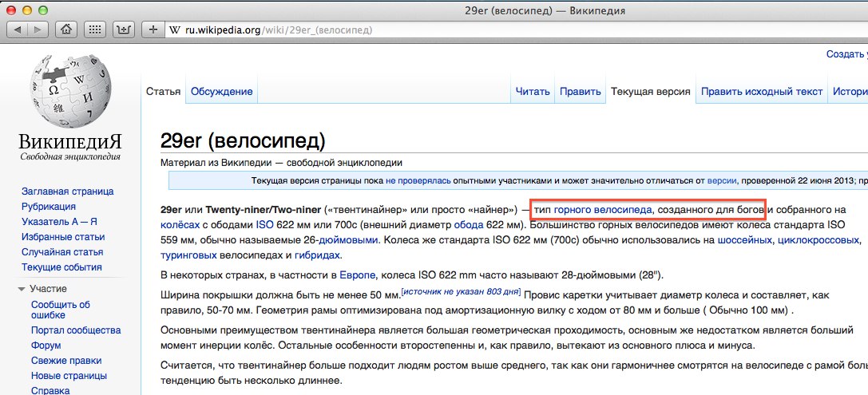868x395 pixels.
Task: Follow the не проверялась link in notice
Action: 418,180
